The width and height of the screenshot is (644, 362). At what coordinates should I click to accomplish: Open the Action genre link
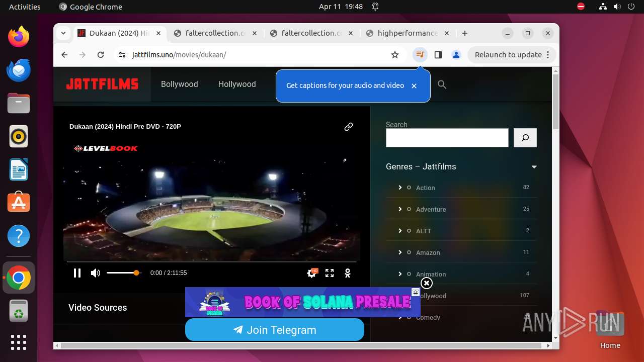(425, 188)
